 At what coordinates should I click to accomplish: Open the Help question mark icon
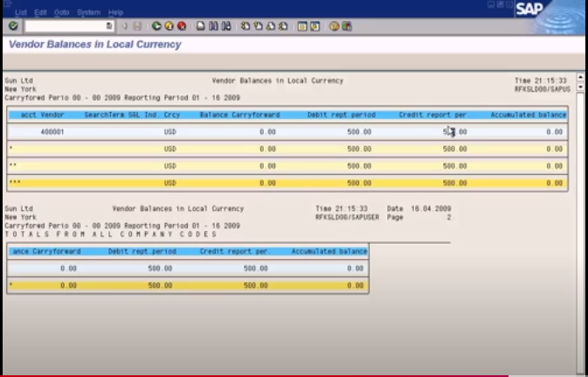click(334, 26)
